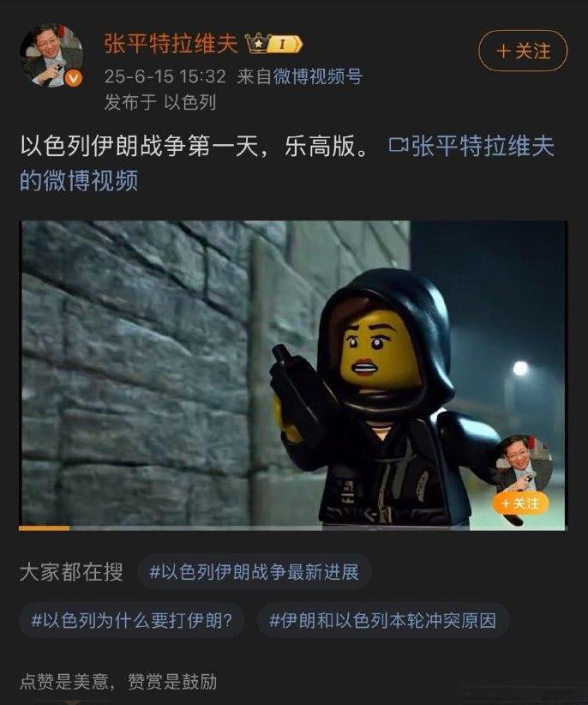Play the LEGO video thumbnail

293,374
